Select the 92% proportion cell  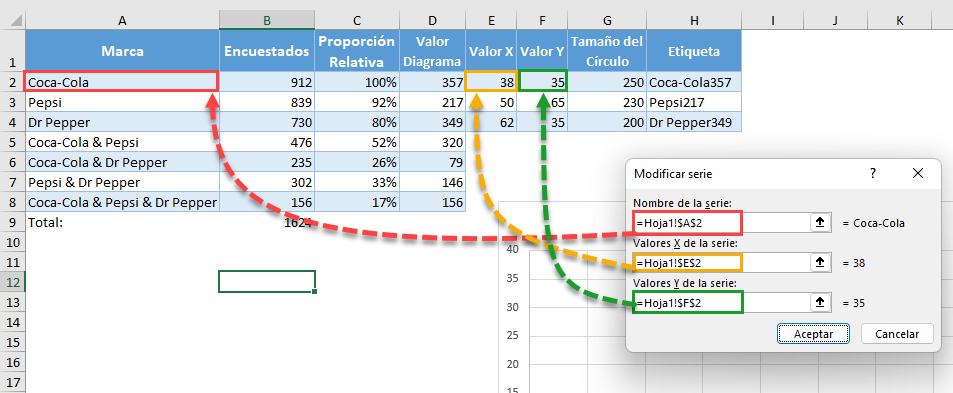pos(357,102)
